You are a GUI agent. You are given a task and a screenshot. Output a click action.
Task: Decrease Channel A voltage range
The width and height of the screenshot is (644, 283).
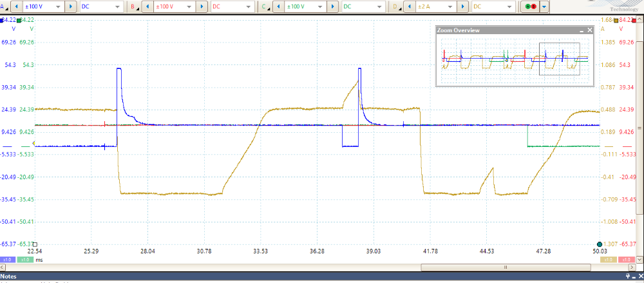15,6
